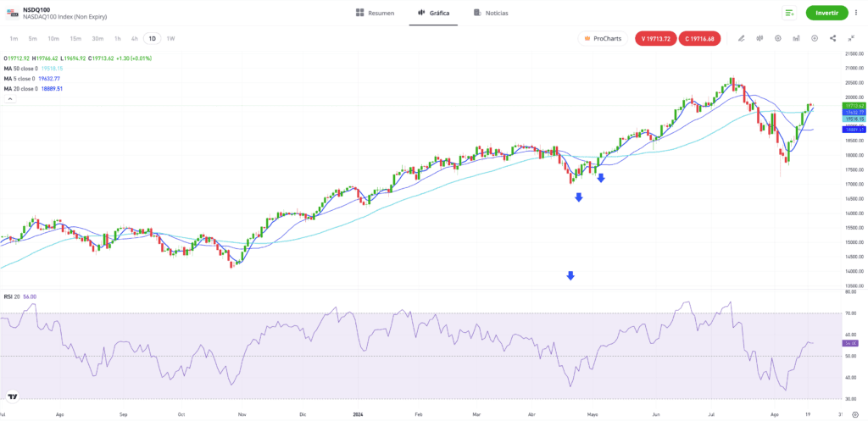The height and width of the screenshot is (421, 868).
Task: Switch to the Noticias tab
Action: click(491, 13)
